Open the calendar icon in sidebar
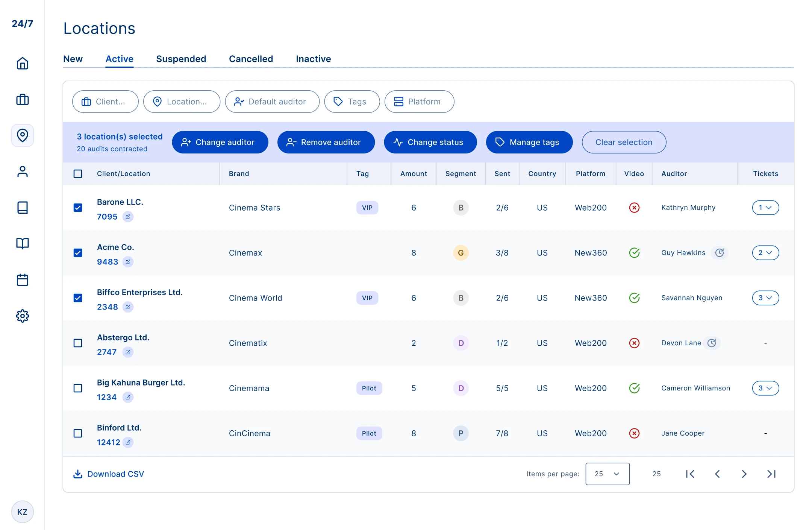Viewport: 812px width, 530px height. 23,280
